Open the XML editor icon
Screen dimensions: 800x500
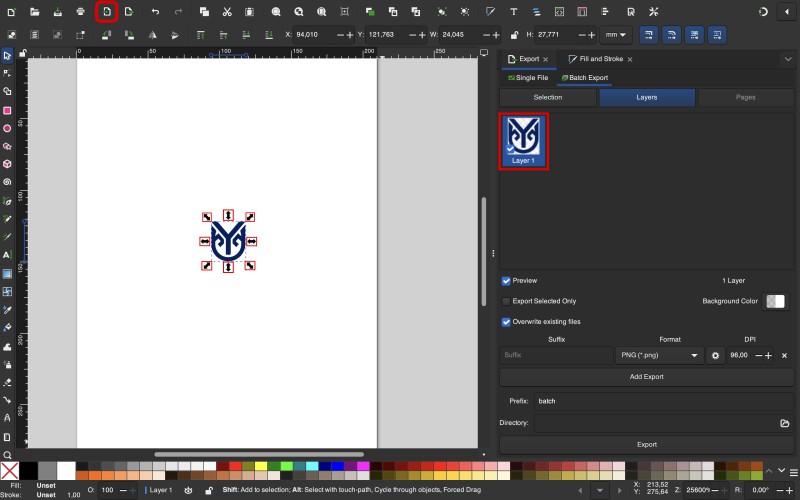click(559, 12)
